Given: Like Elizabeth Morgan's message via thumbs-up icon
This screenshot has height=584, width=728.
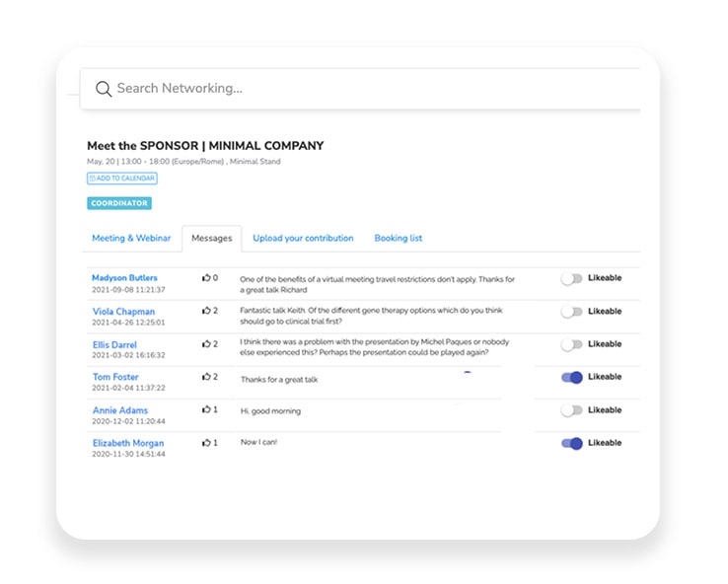Looking at the screenshot, I should point(206,443).
